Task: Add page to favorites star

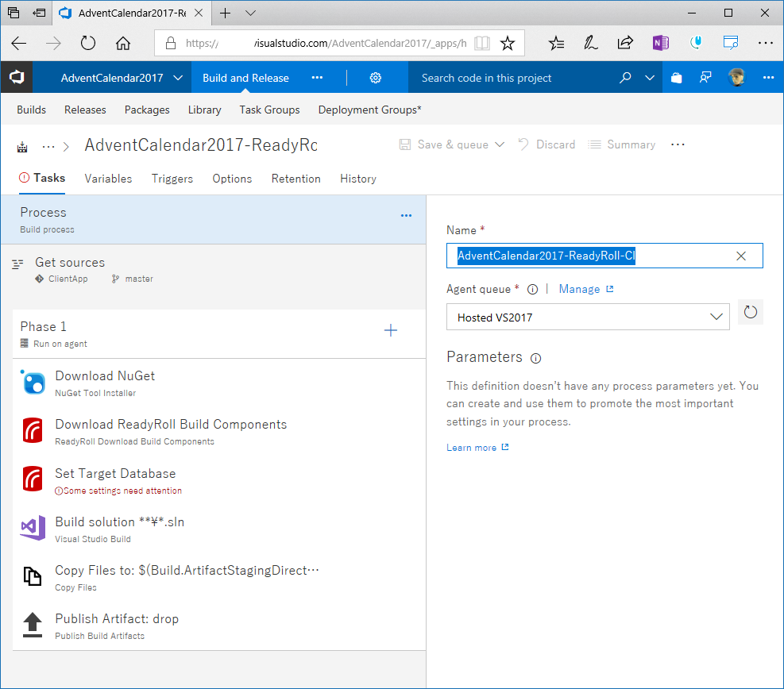Action: (x=508, y=44)
